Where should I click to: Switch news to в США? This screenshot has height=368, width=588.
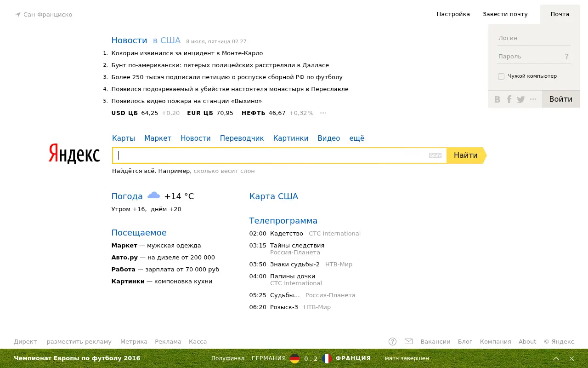tap(167, 40)
